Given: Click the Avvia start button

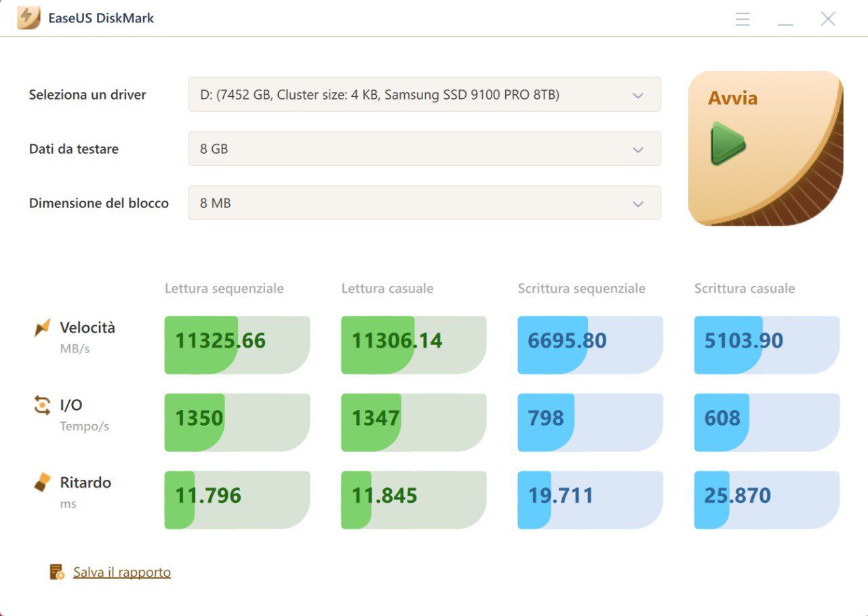Looking at the screenshot, I should [765, 148].
